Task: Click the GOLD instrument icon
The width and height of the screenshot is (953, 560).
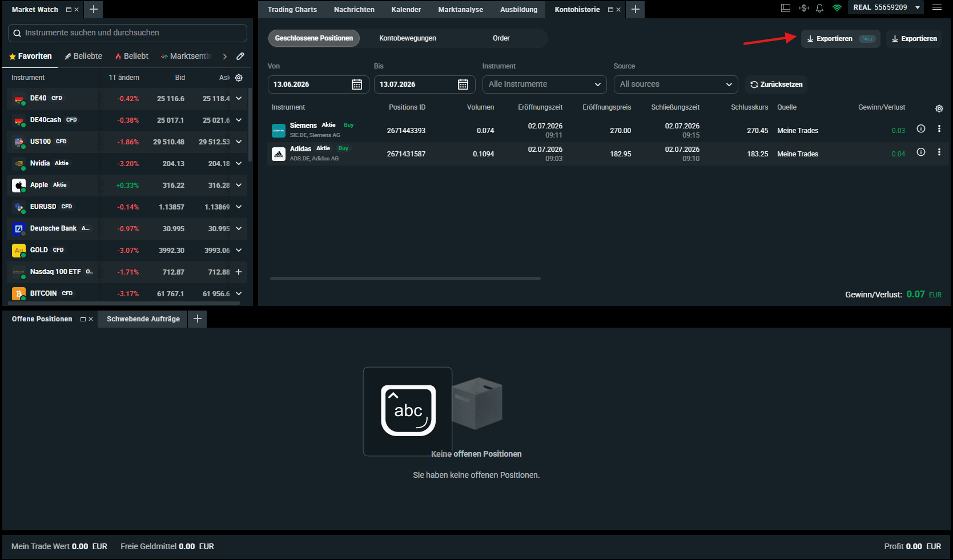Action: 19,250
